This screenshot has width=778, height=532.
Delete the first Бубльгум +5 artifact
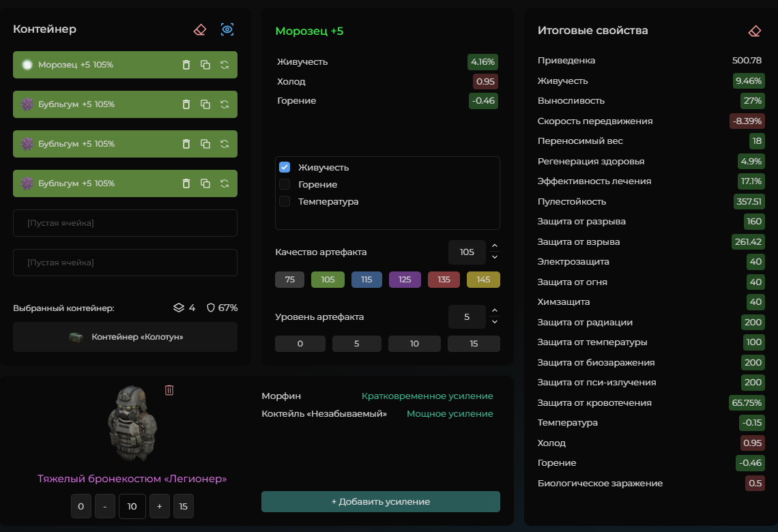pyautogui.click(x=186, y=104)
